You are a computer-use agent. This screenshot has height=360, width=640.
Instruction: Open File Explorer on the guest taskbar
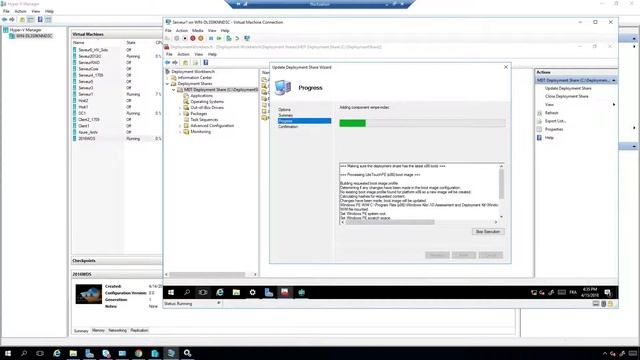[x=236, y=292]
